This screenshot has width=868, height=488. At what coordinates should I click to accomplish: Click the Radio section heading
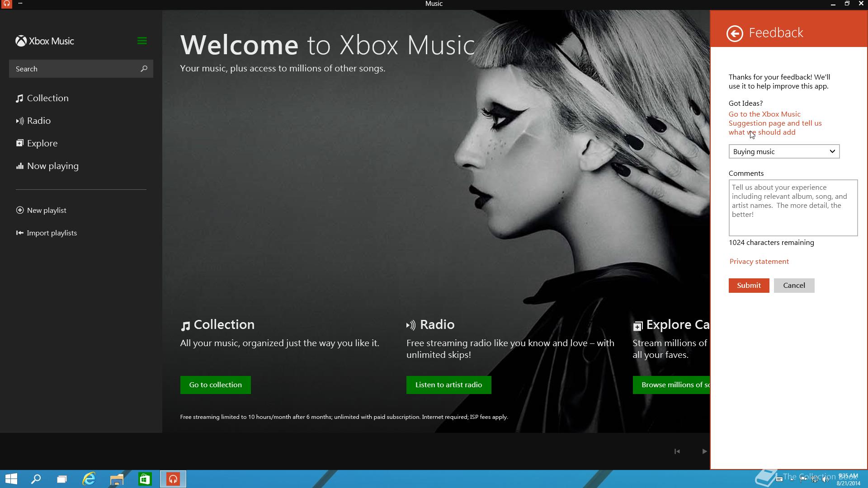(x=430, y=324)
